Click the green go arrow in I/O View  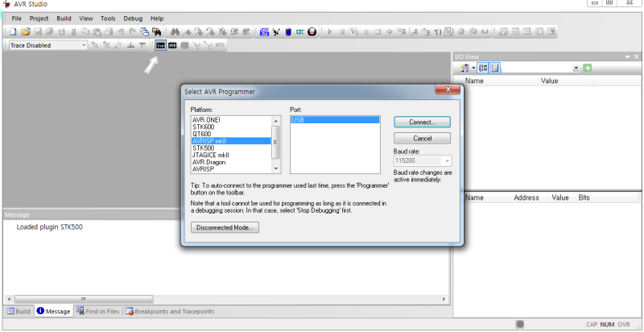point(587,68)
